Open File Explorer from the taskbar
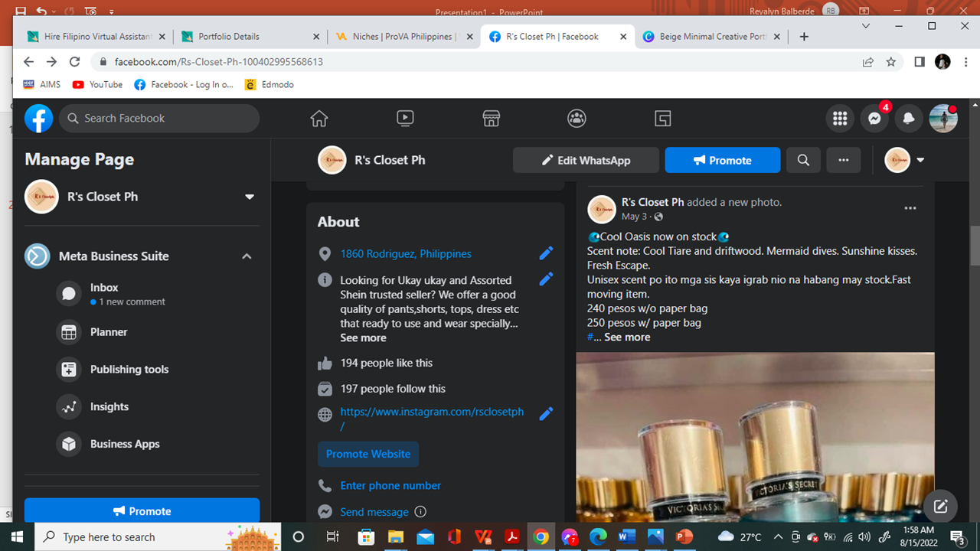980x551 pixels. click(x=397, y=536)
